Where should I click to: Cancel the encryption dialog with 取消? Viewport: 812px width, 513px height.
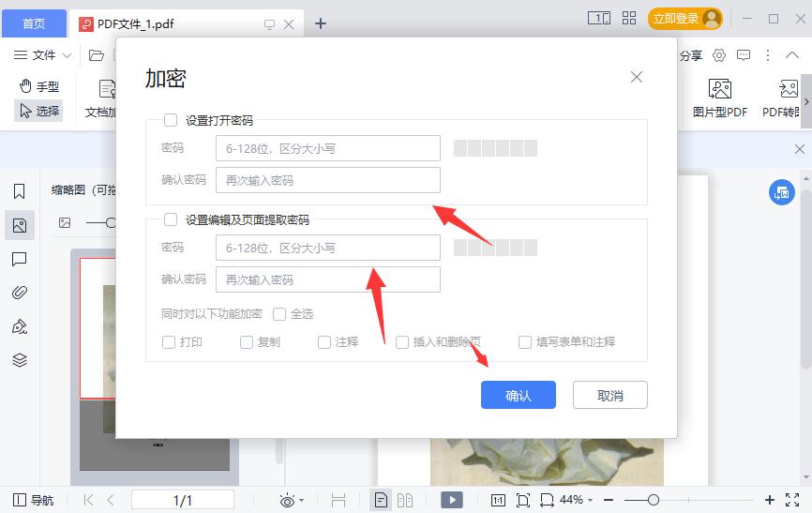pyautogui.click(x=610, y=396)
